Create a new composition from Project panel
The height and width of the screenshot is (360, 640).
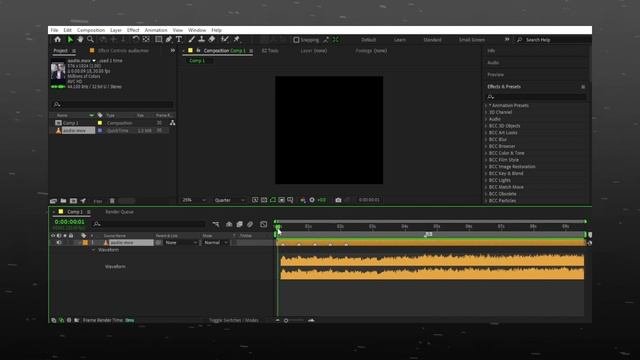coord(73,201)
